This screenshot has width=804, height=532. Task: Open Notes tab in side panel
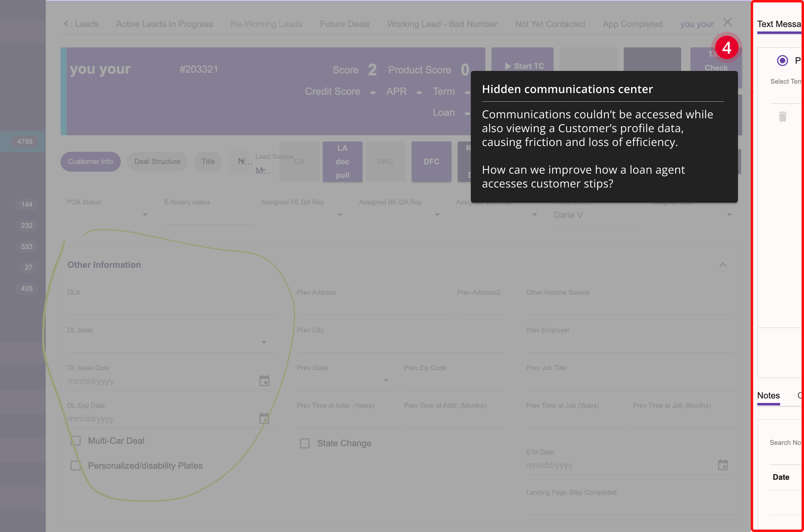click(768, 395)
